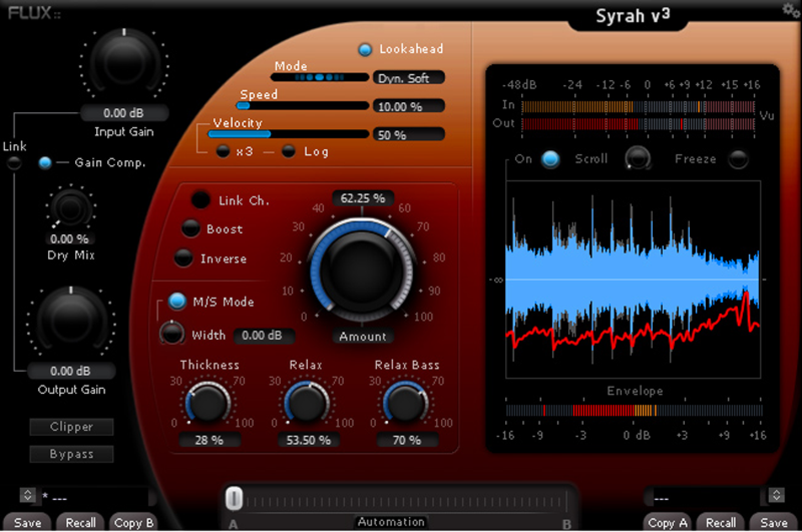Click the Speed slider handle
The width and height of the screenshot is (802, 532).
click(243, 106)
